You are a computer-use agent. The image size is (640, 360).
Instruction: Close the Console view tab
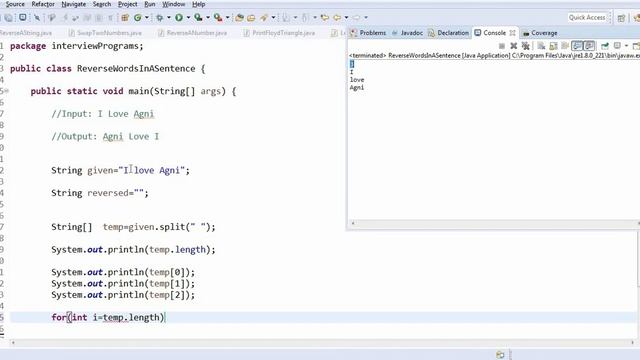(x=512, y=33)
